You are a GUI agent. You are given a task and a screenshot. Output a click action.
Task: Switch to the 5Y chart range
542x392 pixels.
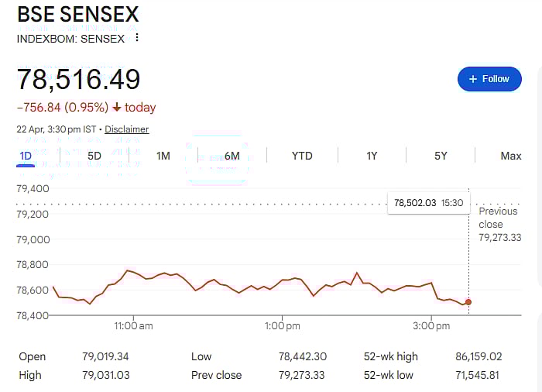441,156
